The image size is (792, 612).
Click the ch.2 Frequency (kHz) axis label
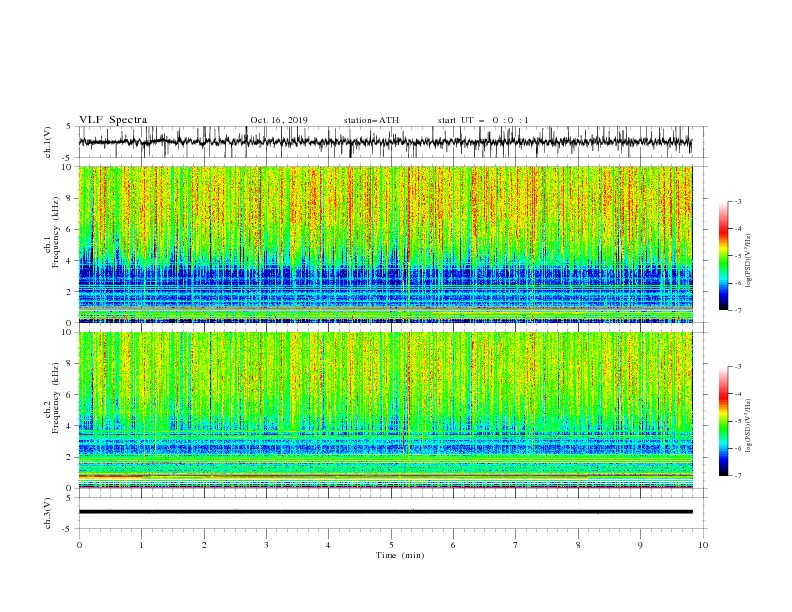(x=52, y=398)
